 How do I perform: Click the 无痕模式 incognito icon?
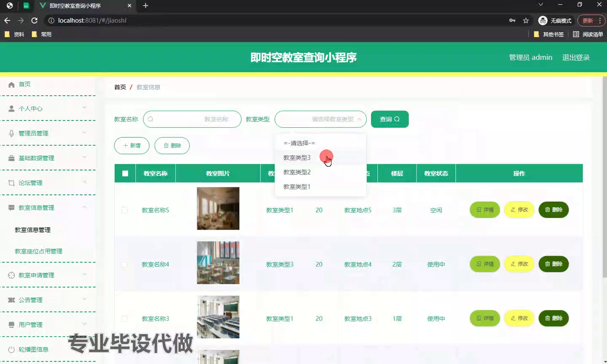pyautogui.click(x=543, y=20)
